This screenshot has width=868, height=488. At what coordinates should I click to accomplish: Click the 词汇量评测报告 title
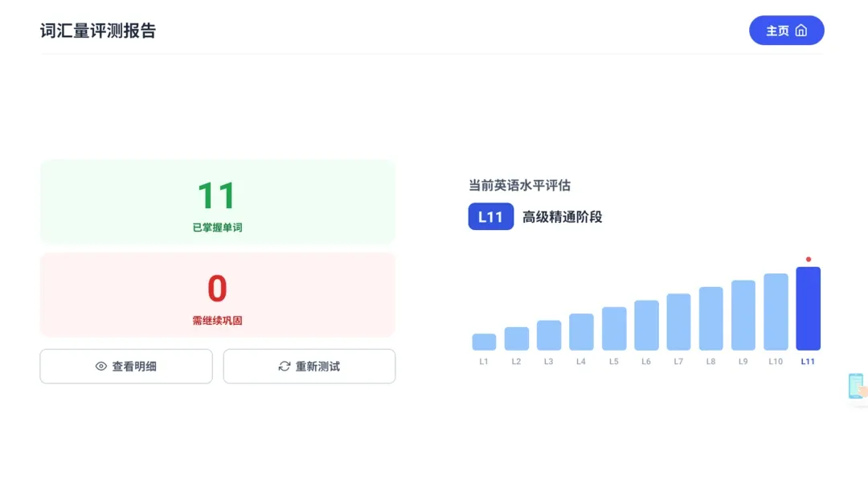pos(98,31)
